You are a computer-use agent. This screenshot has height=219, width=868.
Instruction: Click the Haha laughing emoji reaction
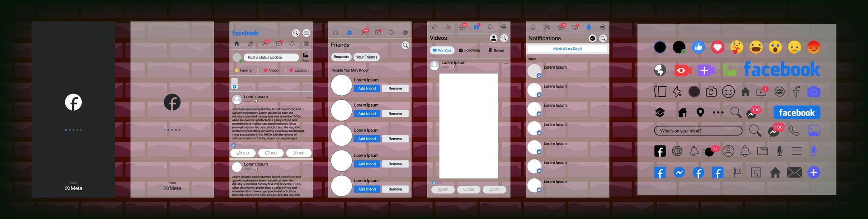[756, 47]
